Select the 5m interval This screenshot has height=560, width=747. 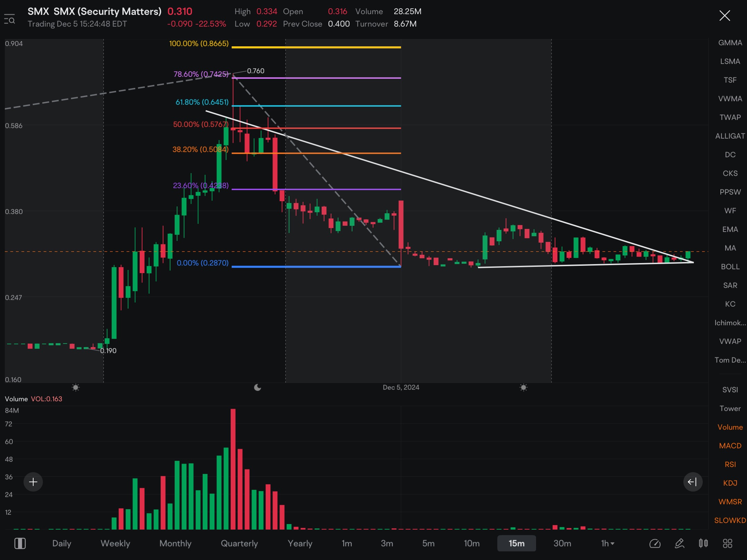click(428, 543)
